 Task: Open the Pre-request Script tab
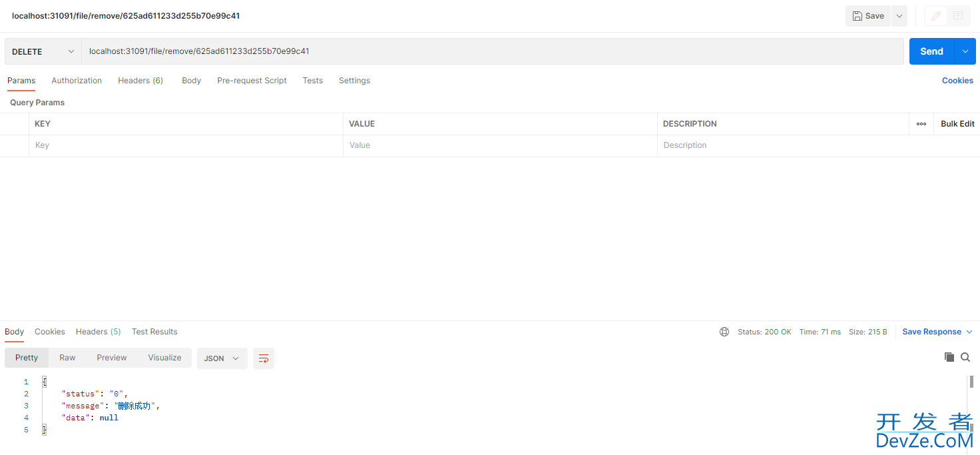pyautogui.click(x=252, y=81)
